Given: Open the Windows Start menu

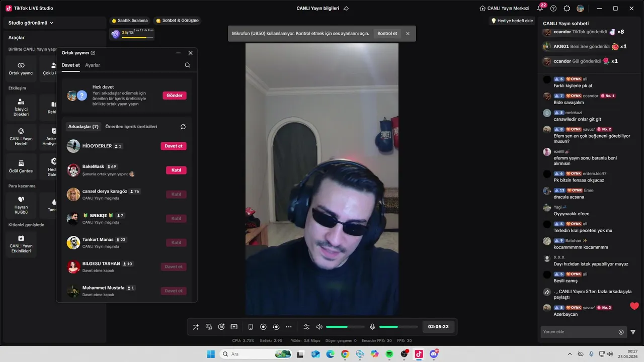Looking at the screenshot, I should pyautogui.click(x=211, y=354).
